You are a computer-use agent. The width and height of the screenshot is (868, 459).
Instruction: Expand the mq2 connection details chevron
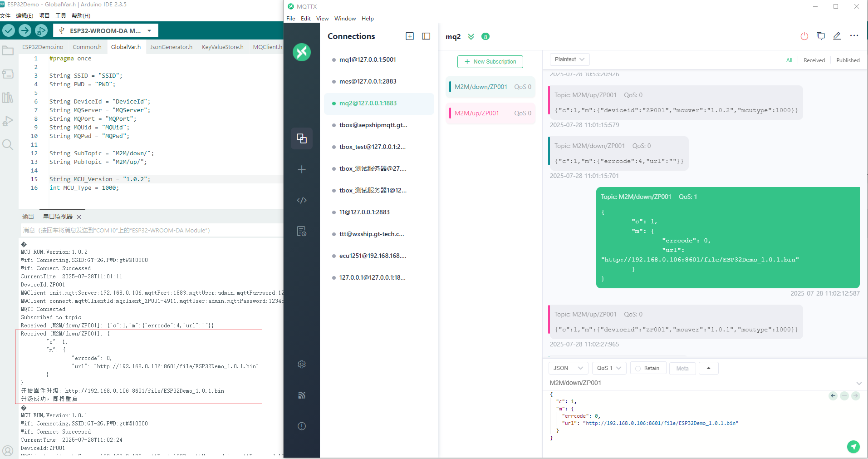pyautogui.click(x=471, y=37)
